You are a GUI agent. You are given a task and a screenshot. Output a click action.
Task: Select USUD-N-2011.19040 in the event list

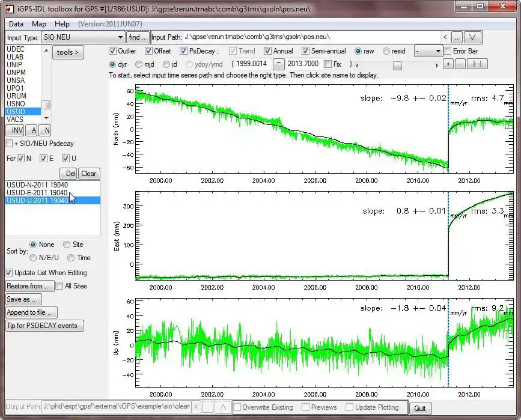point(37,184)
